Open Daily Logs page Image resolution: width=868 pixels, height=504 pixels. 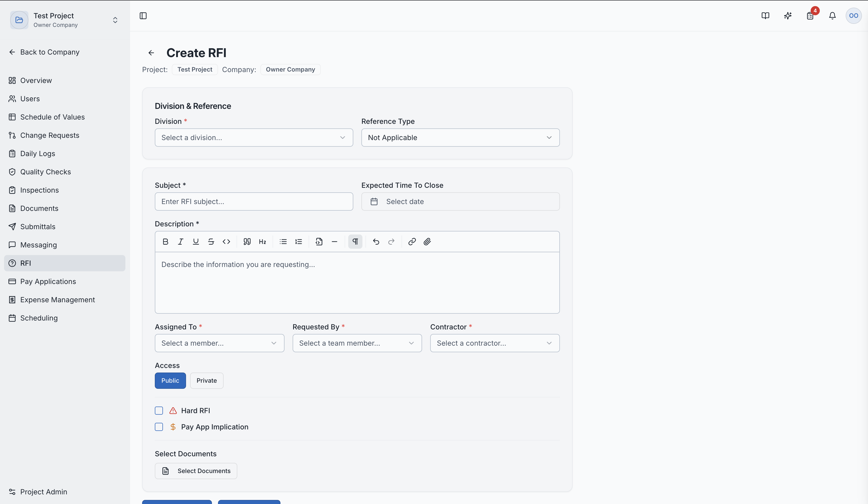click(65, 154)
